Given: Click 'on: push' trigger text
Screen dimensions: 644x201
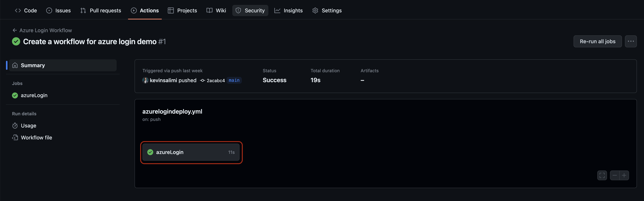Looking at the screenshot, I should click(152, 119).
